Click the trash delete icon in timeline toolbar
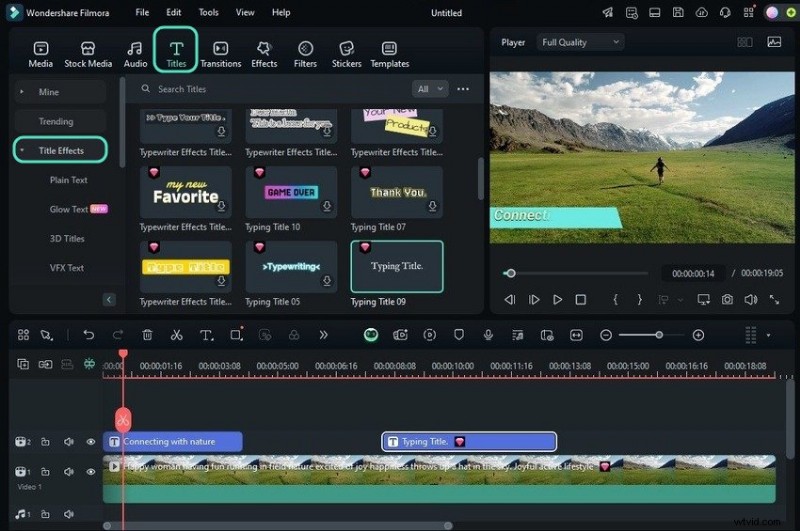Image resolution: width=800 pixels, height=531 pixels. pos(147,335)
